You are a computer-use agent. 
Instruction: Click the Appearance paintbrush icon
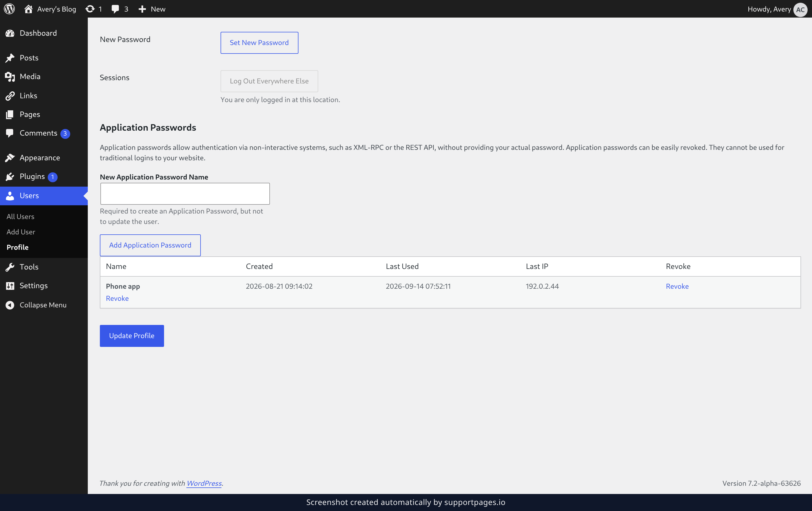click(x=10, y=158)
